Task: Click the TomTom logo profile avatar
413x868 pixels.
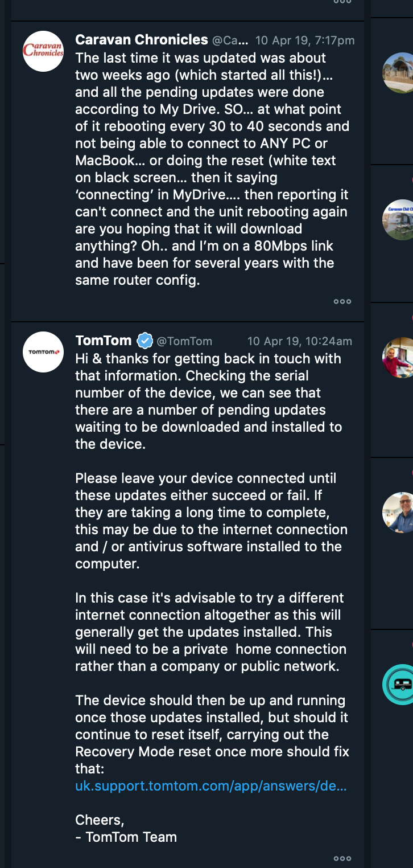Action: [x=43, y=352]
